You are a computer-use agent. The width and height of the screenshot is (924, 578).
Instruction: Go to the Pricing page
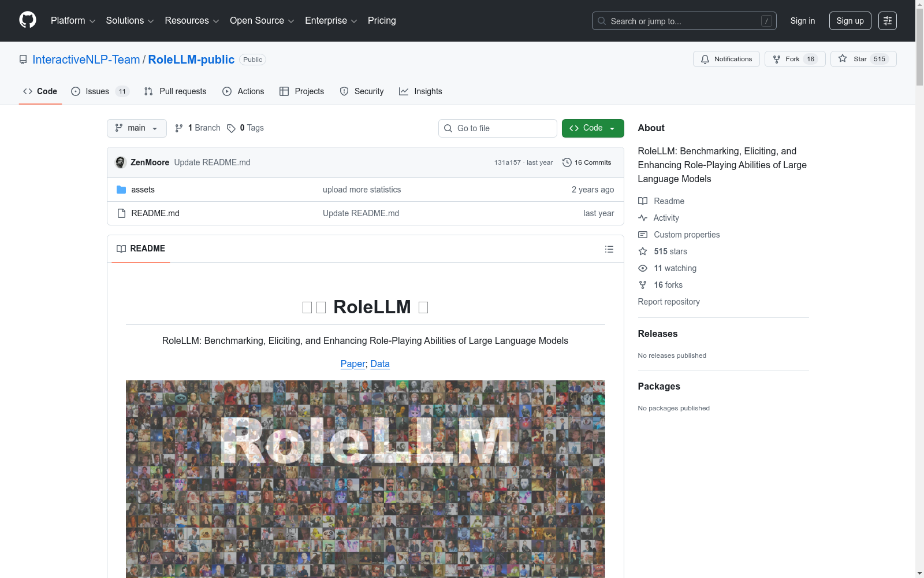click(382, 21)
